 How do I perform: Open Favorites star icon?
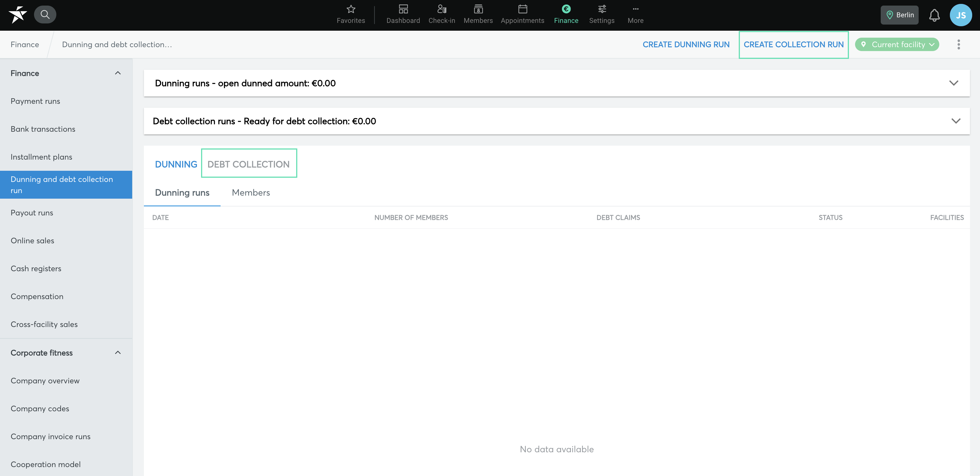click(351, 15)
